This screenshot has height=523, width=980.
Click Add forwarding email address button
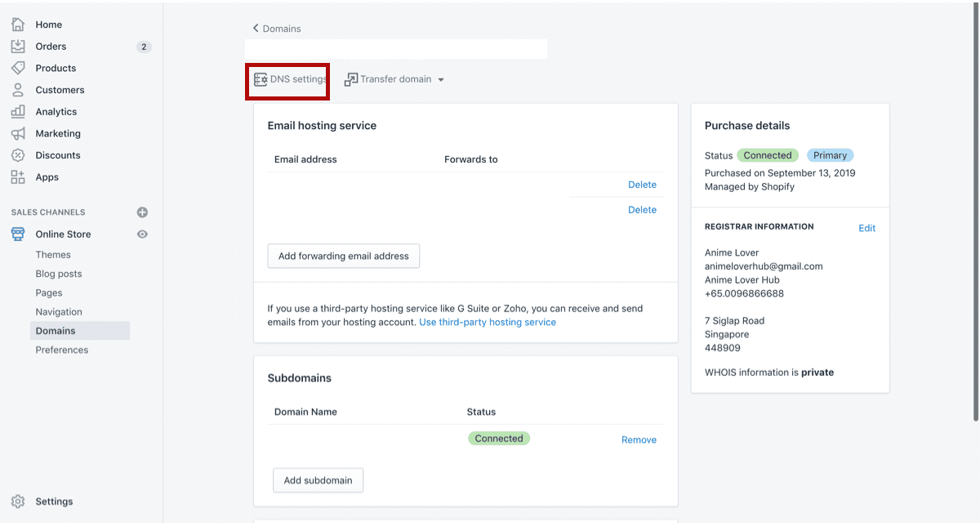pos(343,256)
